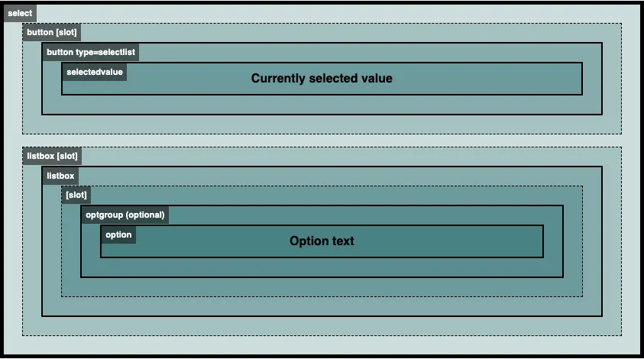Click the 'listbox' label tag
This screenshot has width=644, height=359.
[60, 176]
